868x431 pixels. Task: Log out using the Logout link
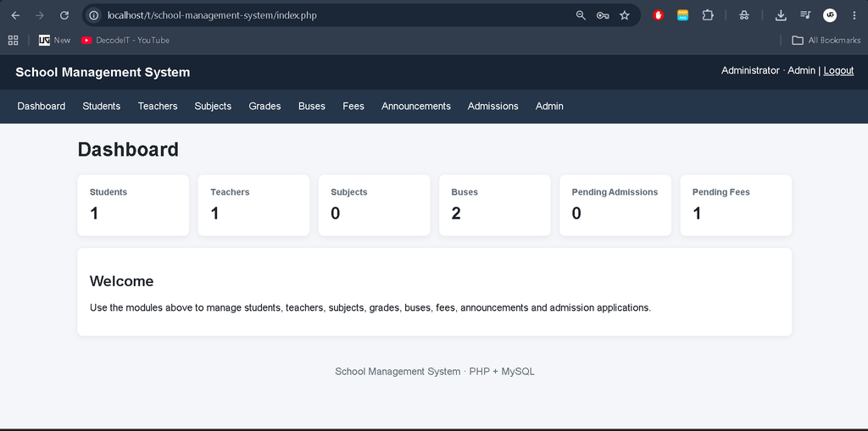838,71
